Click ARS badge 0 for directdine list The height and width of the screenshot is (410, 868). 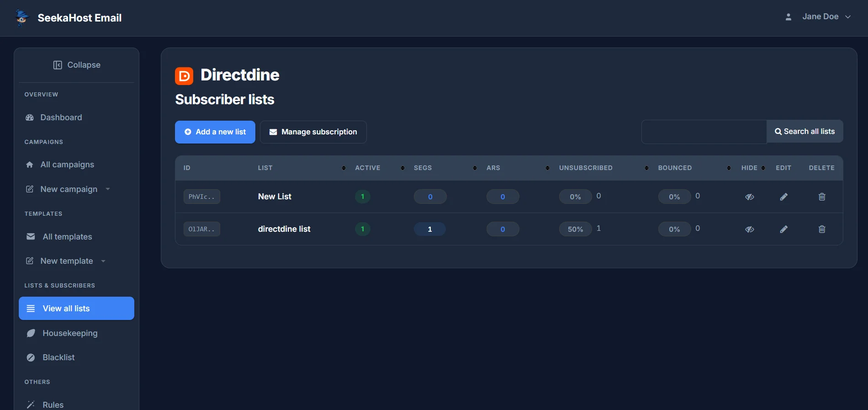point(503,229)
